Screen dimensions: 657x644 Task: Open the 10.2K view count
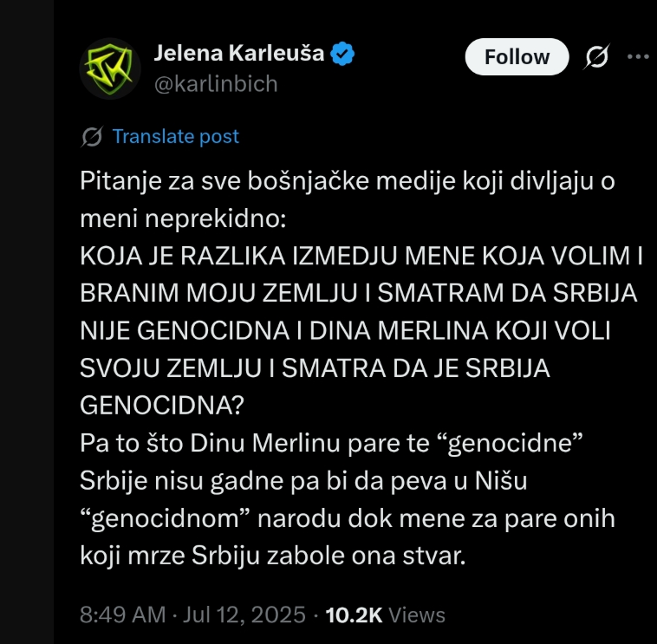[x=354, y=615]
